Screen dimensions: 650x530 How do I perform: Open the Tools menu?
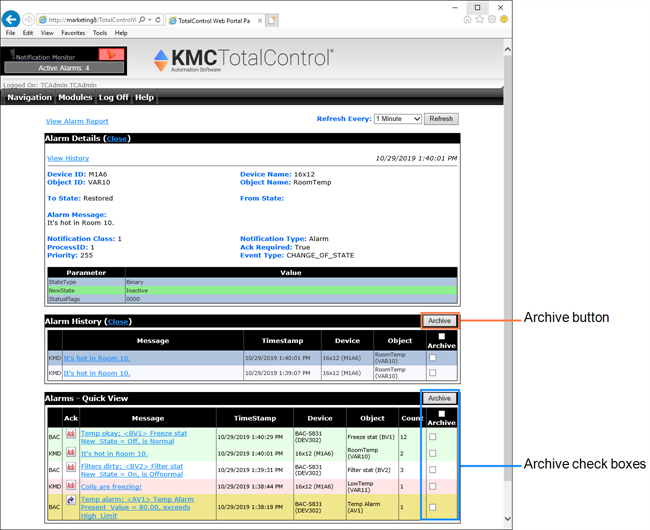pyautogui.click(x=100, y=33)
